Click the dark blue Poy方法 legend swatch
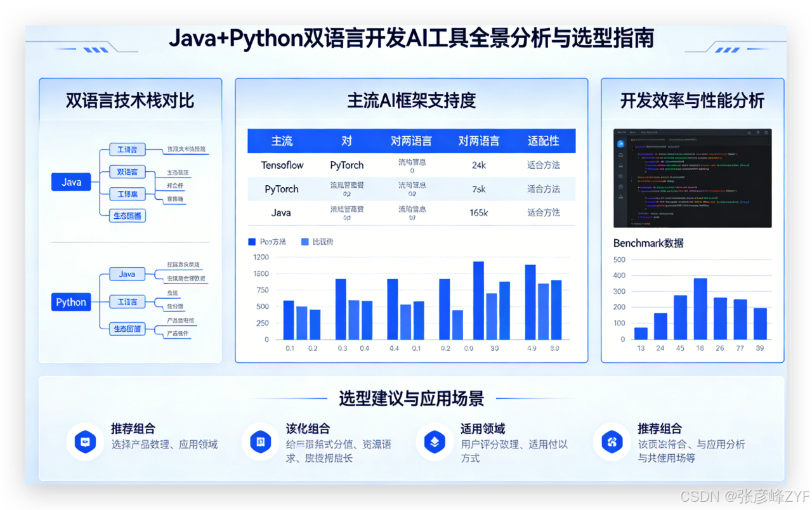The image size is (812, 510). point(252,242)
